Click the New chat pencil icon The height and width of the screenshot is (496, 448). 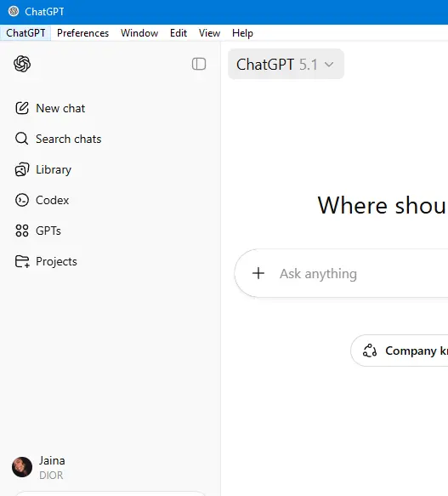[x=22, y=108]
